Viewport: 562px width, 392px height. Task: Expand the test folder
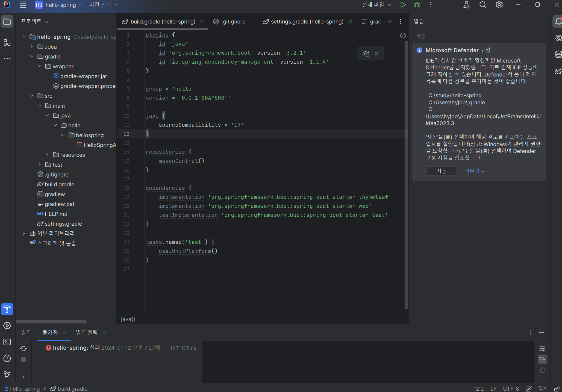pos(40,164)
